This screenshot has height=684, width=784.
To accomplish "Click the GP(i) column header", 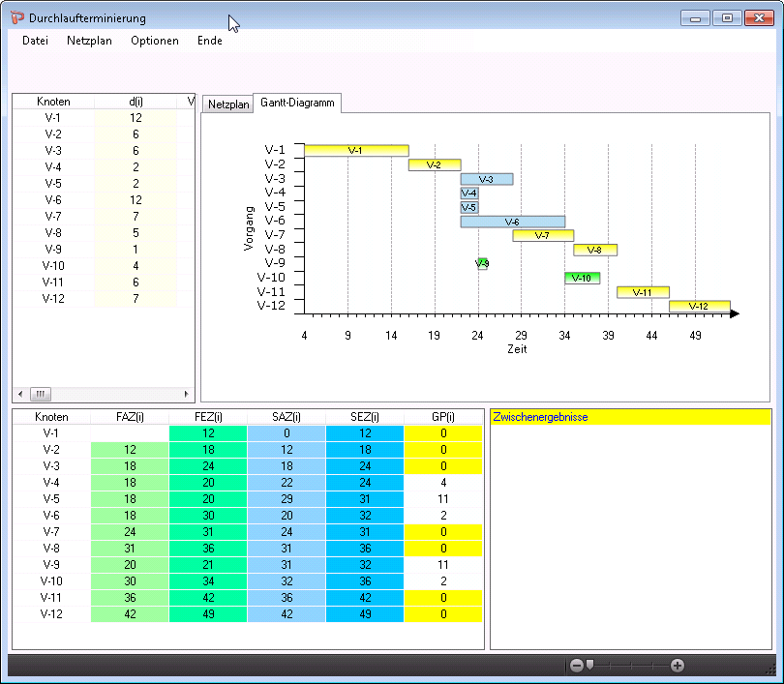I will pos(443,417).
